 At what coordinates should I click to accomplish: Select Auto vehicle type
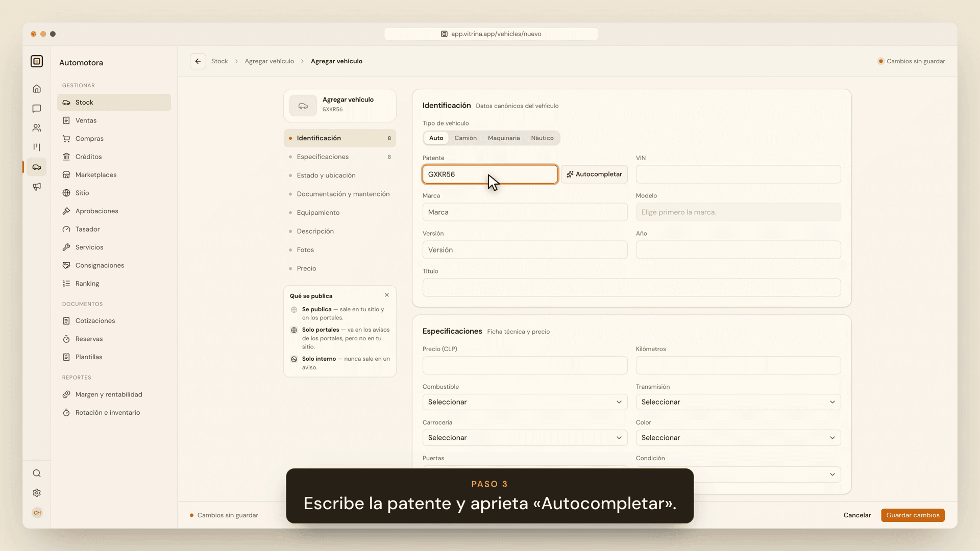[x=436, y=138]
